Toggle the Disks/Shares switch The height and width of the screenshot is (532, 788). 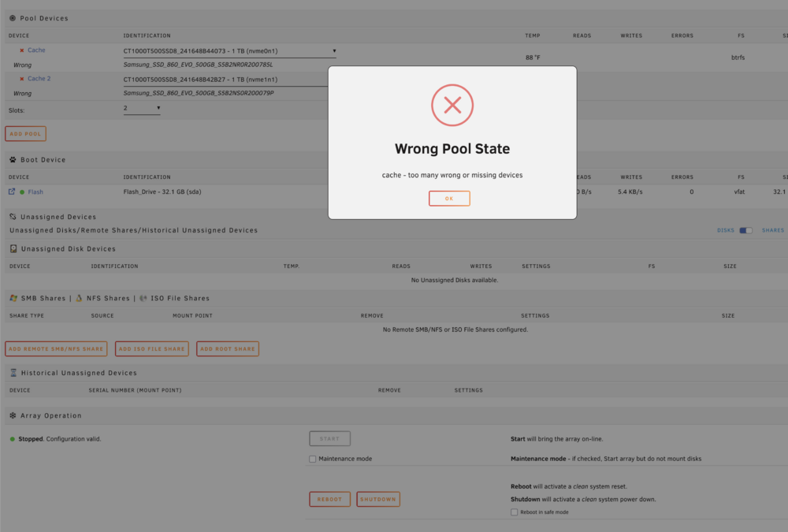point(745,230)
